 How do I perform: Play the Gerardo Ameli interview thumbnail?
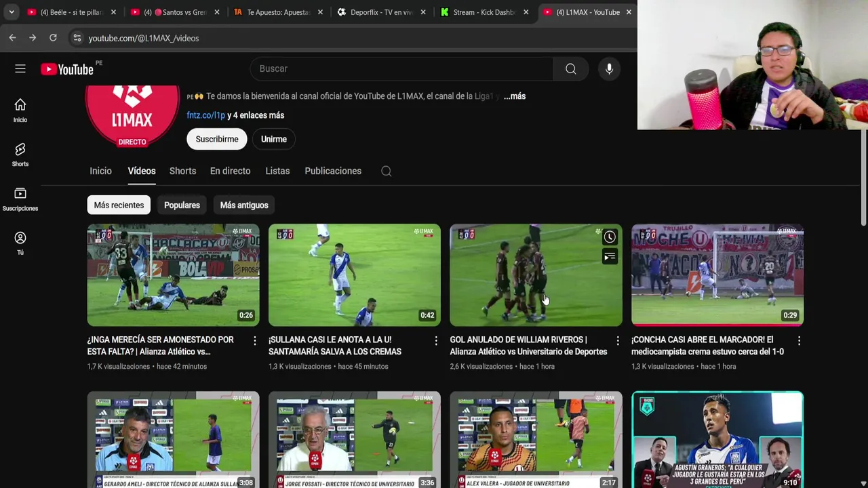[x=173, y=440]
